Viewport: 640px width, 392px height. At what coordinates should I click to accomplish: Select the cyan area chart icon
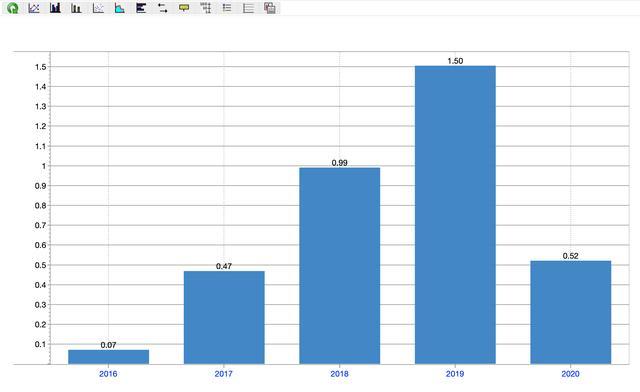pyautogui.click(x=120, y=8)
